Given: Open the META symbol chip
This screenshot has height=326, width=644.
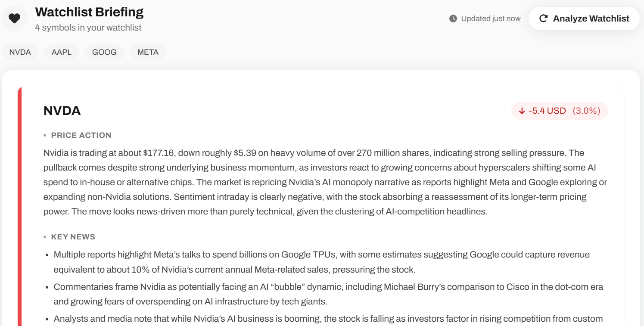Looking at the screenshot, I should coord(148,52).
